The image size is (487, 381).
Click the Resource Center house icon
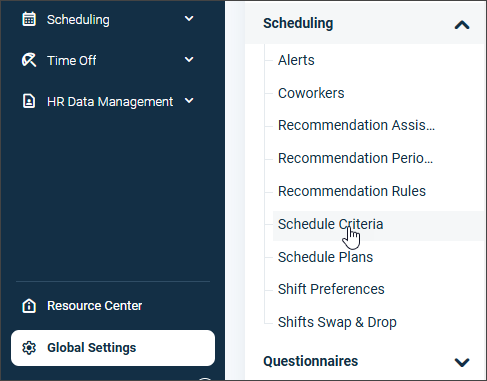(29, 305)
